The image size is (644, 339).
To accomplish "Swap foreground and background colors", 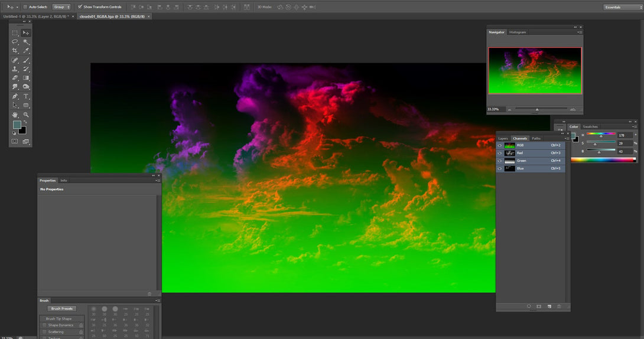I will [x=25, y=122].
